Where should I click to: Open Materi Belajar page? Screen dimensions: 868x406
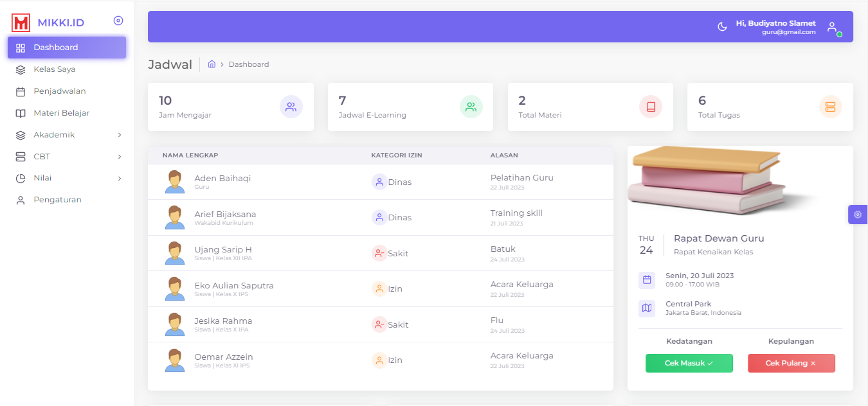pos(61,113)
